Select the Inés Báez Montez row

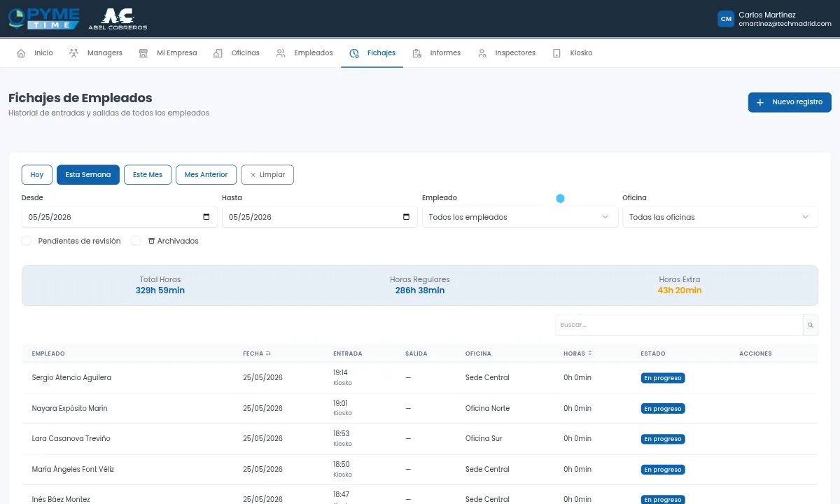click(420, 496)
